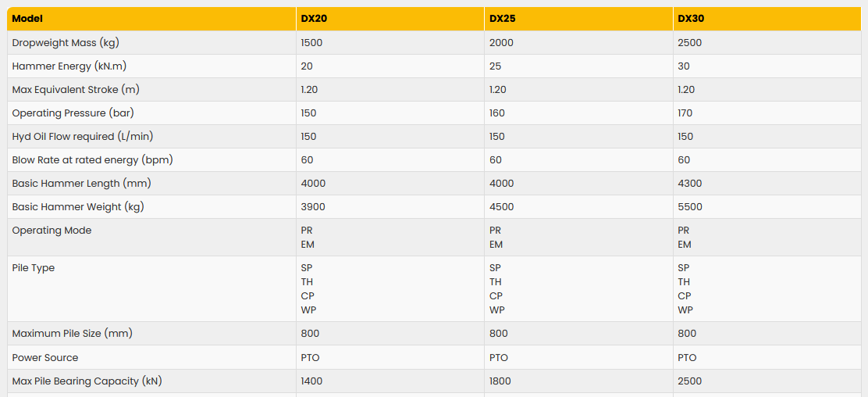Select the Max Equivalent Stroke (m) label
Viewport: 868px width, 397px height.
click(x=76, y=90)
